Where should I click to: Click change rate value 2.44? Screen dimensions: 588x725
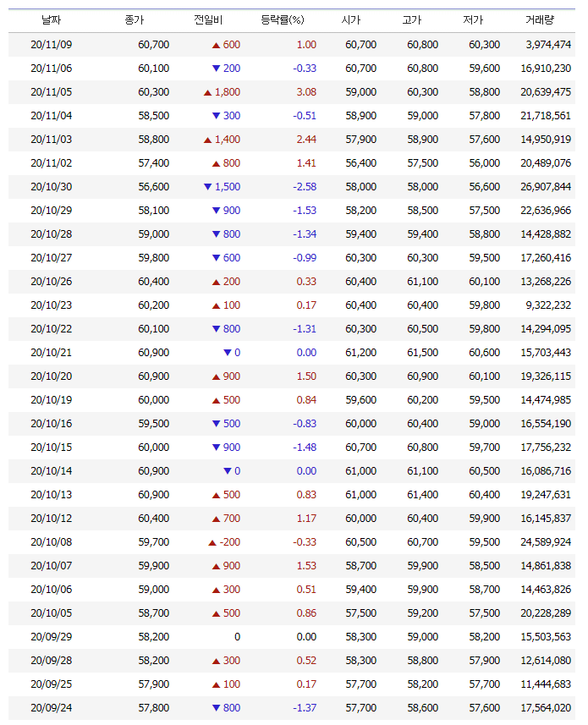pos(306,140)
